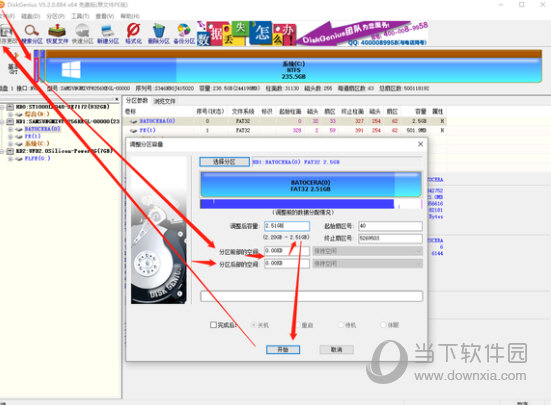Image resolution: width=551 pixels, height=405 pixels.
Task: Click the Delete Partition (删除分区) trash icon
Action: pyautogui.click(x=158, y=34)
